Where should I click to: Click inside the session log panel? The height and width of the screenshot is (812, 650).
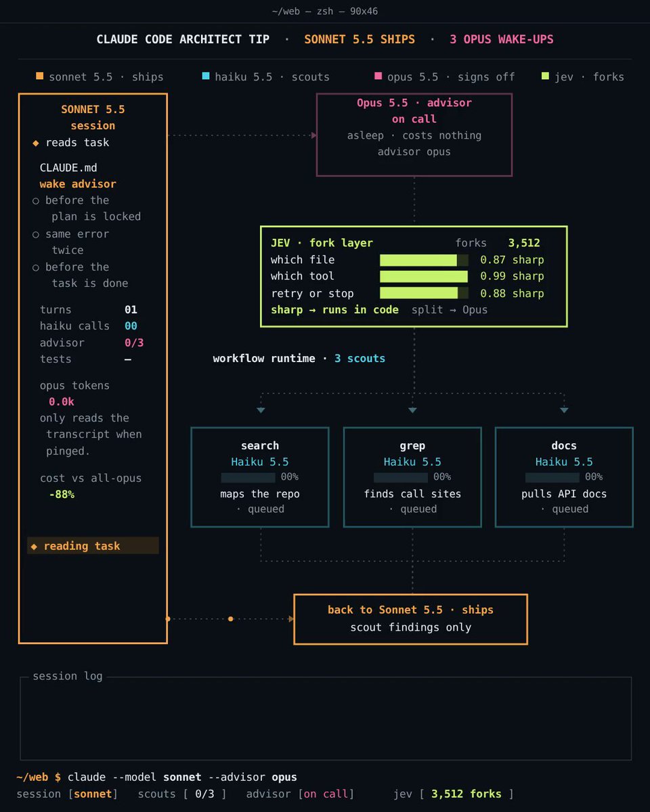326,719
